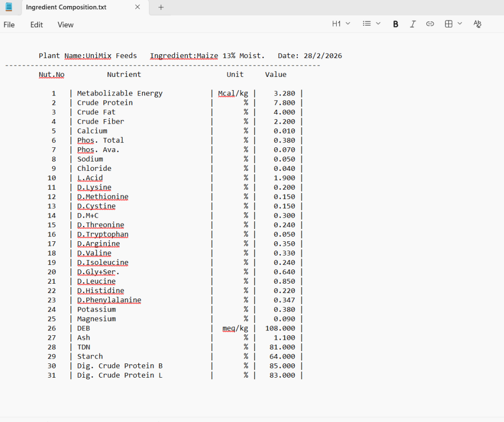This screenshot has width=504, height=422.
Task: Open the View menu
Action: coord(65,25)
